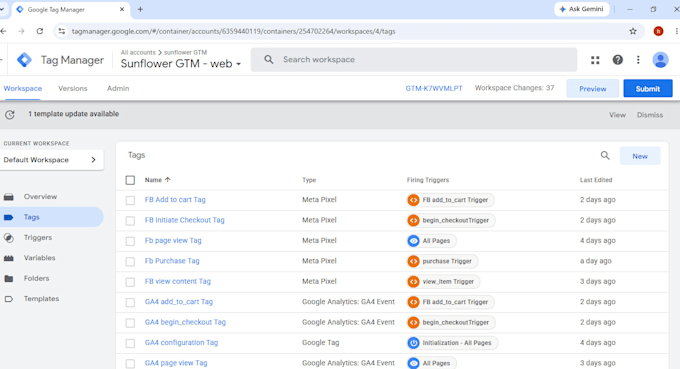Click the Type column header

[x=309, y=180]
